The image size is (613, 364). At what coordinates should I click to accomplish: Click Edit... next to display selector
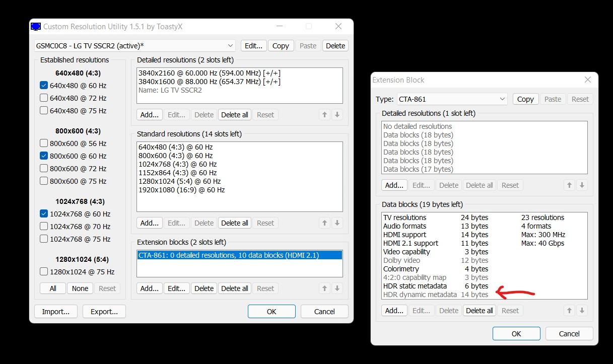[253, 46]
